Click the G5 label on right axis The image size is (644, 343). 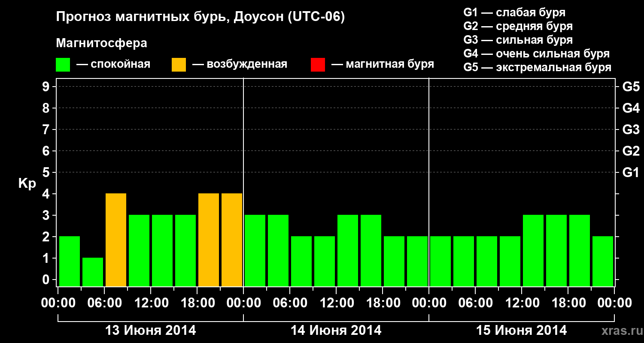pyautogui.click(x=631, y=87)
